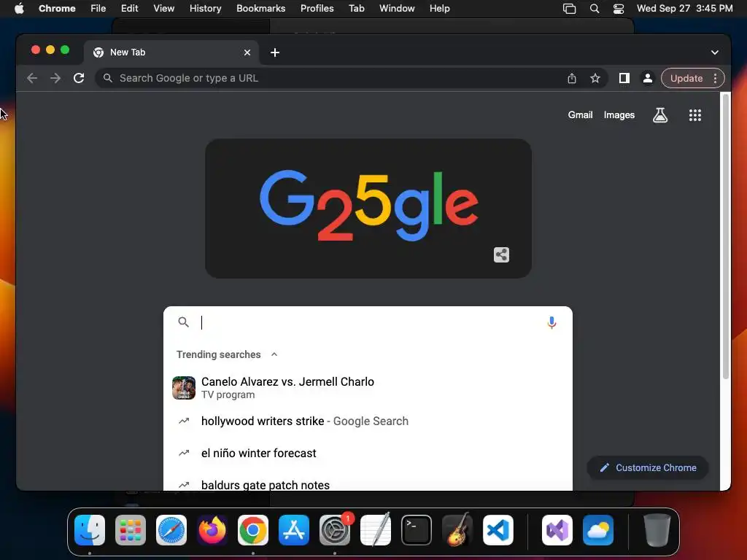Bookmark this tab with the star icon

pos(595,78)
